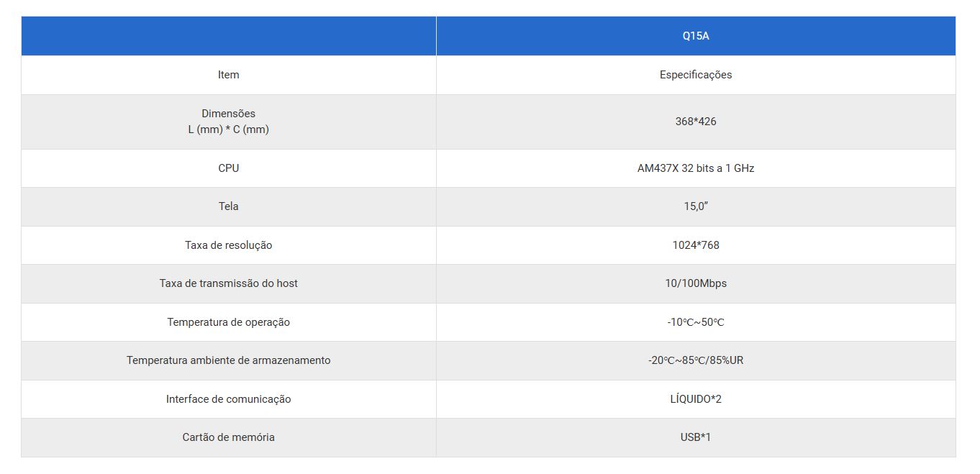Select the Taxa de transmissão do host label
980x474 pixels.
point(228,283)
